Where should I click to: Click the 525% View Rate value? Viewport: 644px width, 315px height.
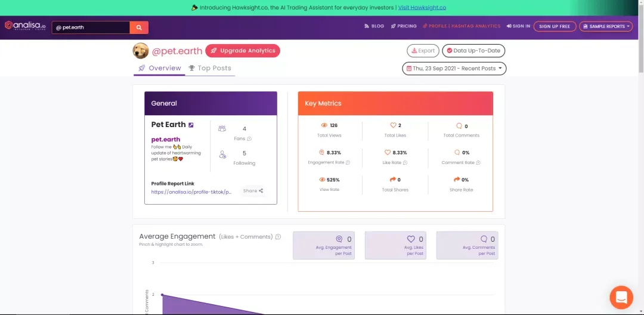click(333, 180)
